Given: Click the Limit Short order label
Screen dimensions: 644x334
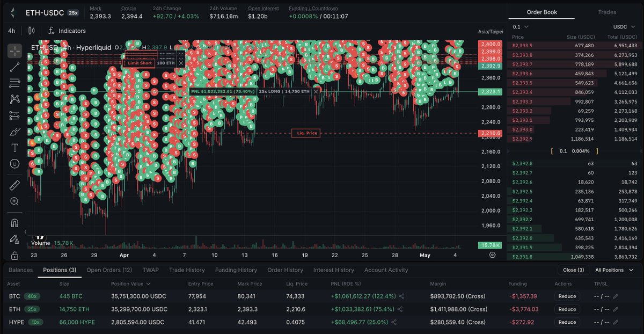Looking at the screenshot, I should click(x=140, y=63).
